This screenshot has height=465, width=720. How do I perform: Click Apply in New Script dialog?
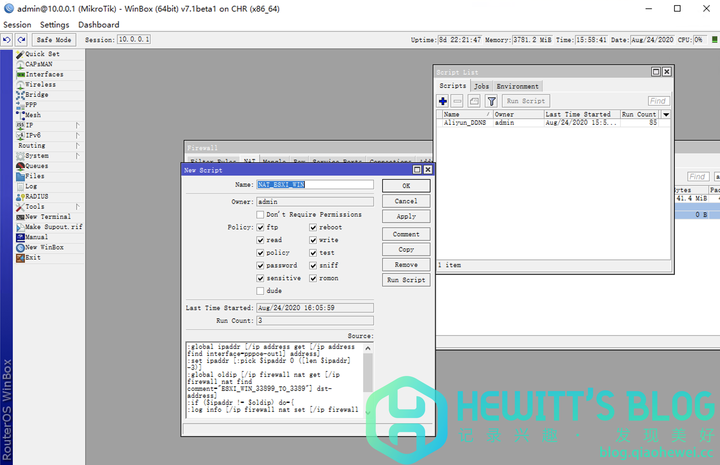pos(406,216)
